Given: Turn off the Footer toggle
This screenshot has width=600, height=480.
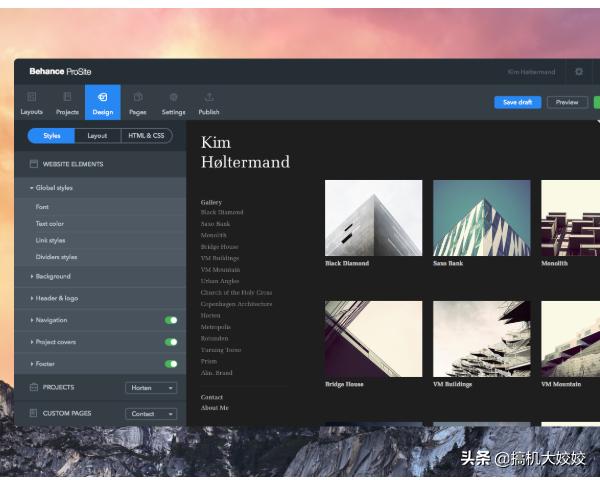Looking at the screenshot, I should point(171,364).
